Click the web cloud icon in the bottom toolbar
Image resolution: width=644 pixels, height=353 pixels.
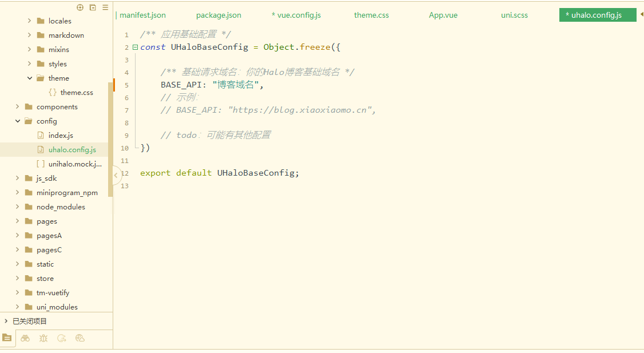tap(80, 338)
